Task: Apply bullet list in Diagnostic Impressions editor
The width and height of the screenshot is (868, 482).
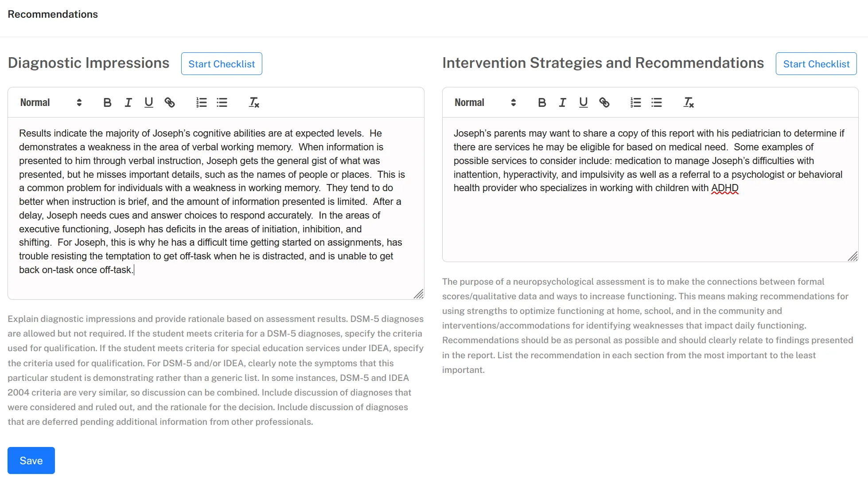Action: tap(222, 102)
